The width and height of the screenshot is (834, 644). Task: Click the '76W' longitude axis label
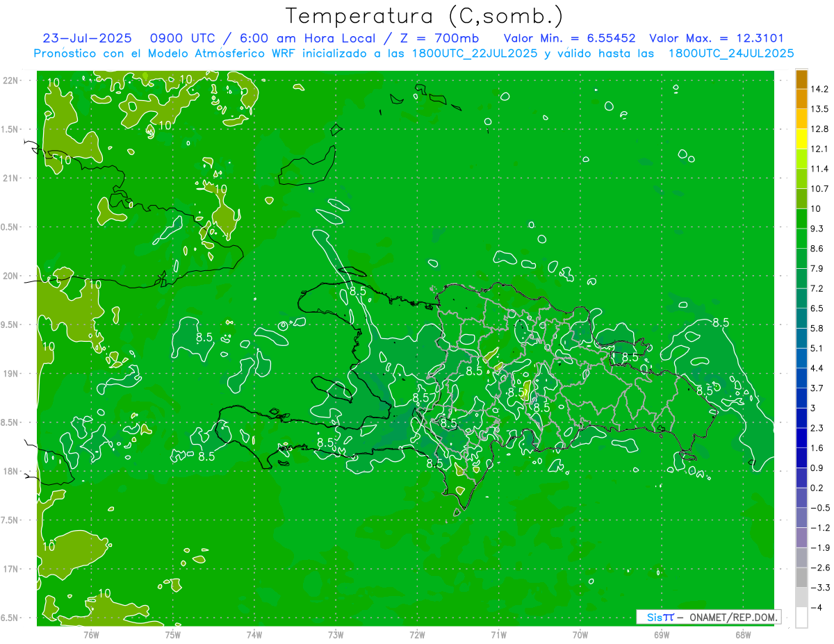coord(91,635)
